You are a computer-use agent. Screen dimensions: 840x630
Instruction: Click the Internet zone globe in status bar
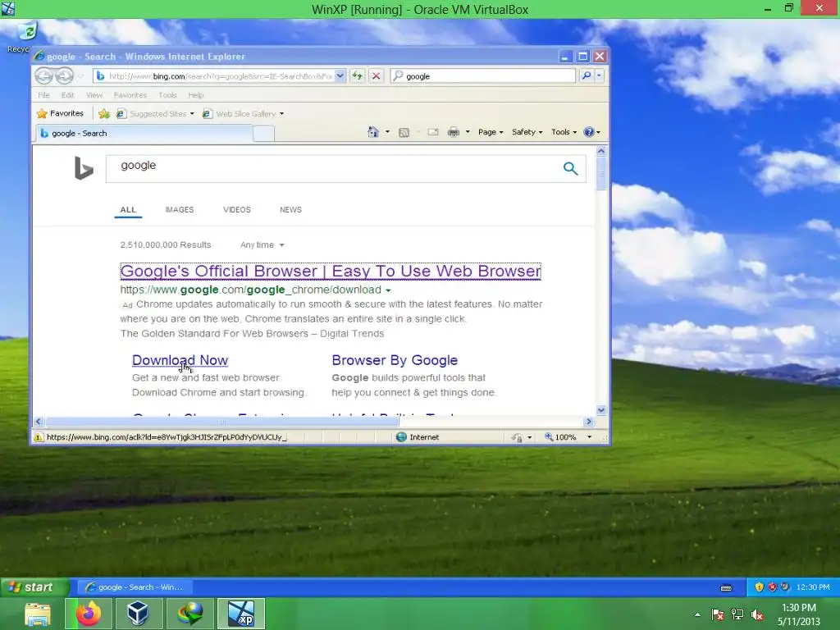click(401, 437)
